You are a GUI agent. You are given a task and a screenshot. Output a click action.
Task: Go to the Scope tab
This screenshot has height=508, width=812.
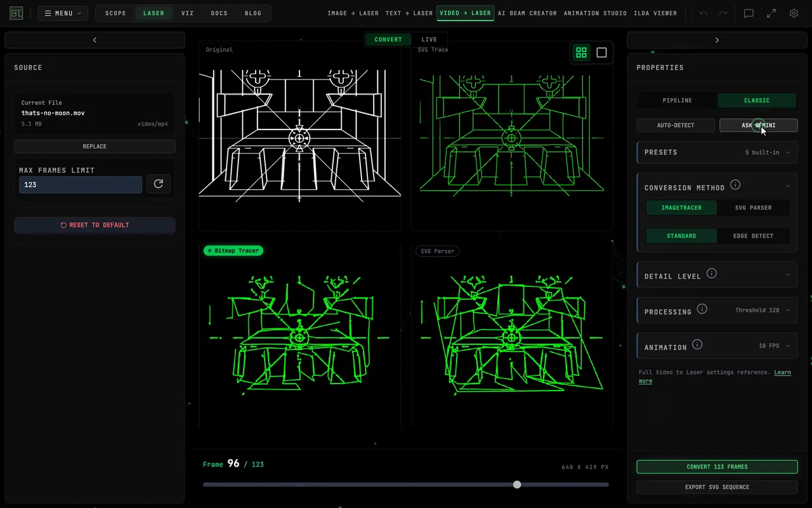pos(115,13)
